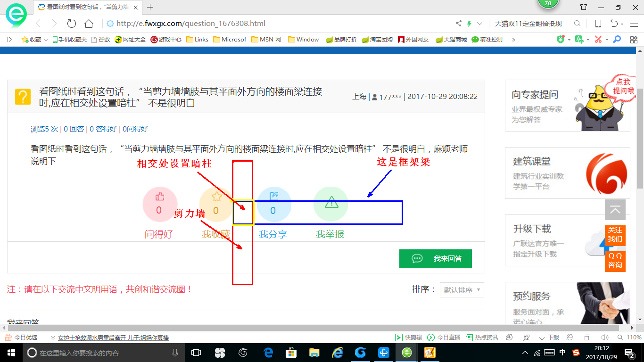Click the red scissors screenshot icon

pos(598,40)
